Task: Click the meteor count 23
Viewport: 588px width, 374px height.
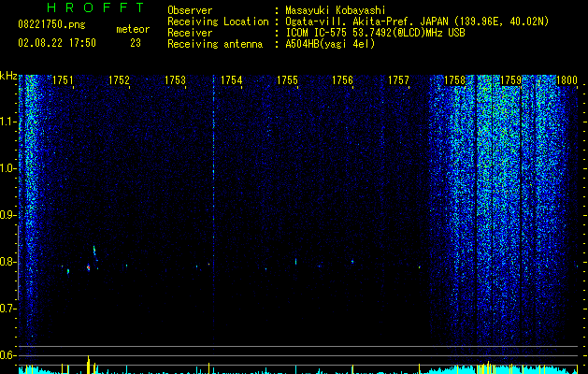Action: click(136, 43)
